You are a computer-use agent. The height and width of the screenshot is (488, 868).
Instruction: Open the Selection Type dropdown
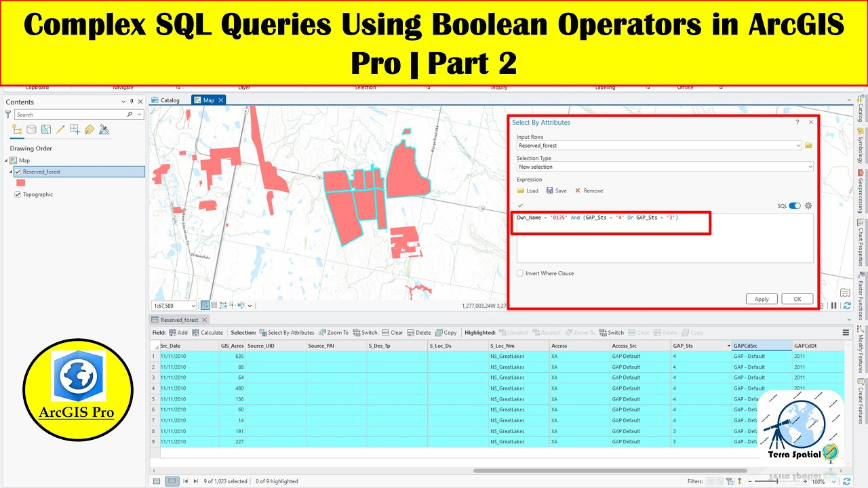pos(810,167)
